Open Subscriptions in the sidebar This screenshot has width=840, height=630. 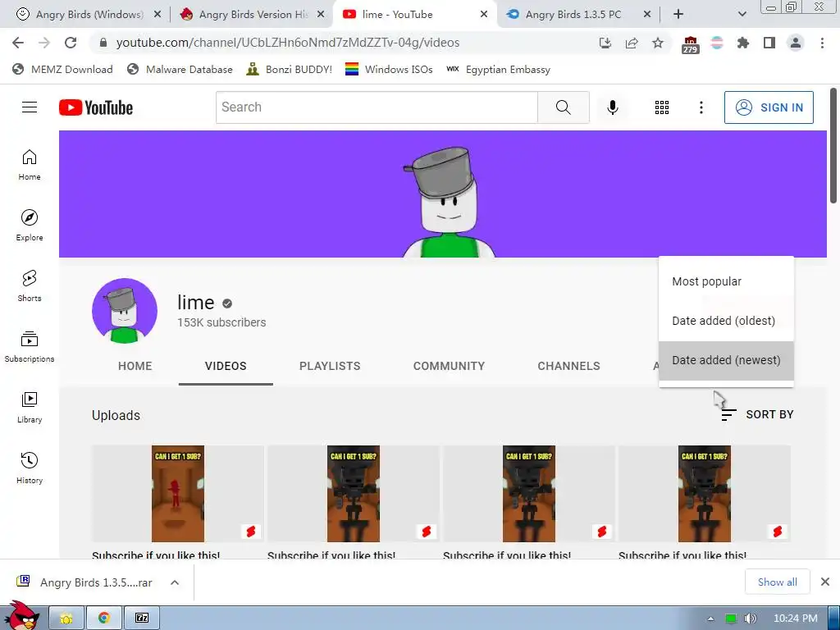tap(30, 347)
